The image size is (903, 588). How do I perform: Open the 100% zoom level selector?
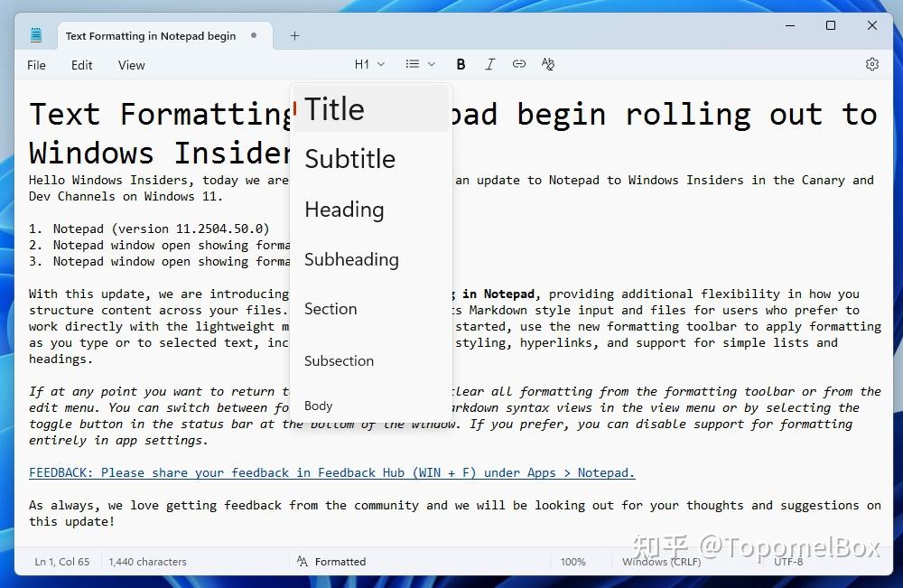tap(574, 561)
